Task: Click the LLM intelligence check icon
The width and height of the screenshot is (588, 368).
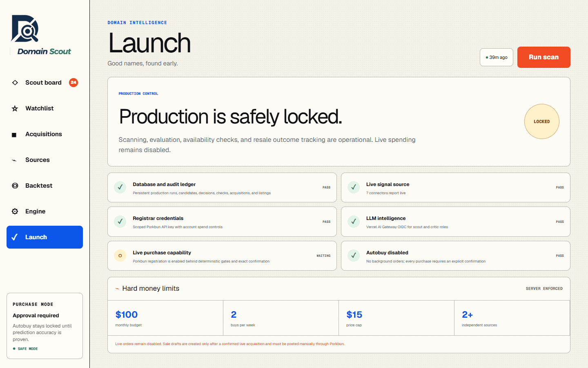Action: [x=354, y=222]
